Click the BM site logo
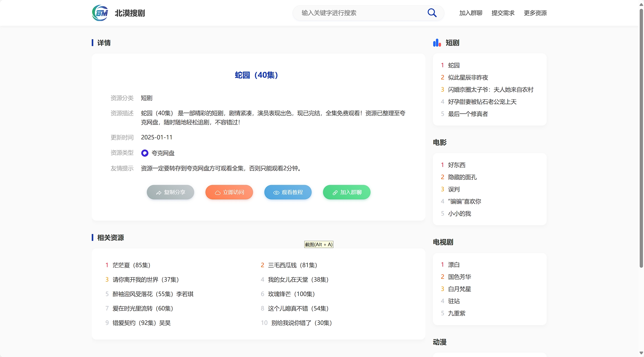 pyautogui.click(x=100, y=13)
